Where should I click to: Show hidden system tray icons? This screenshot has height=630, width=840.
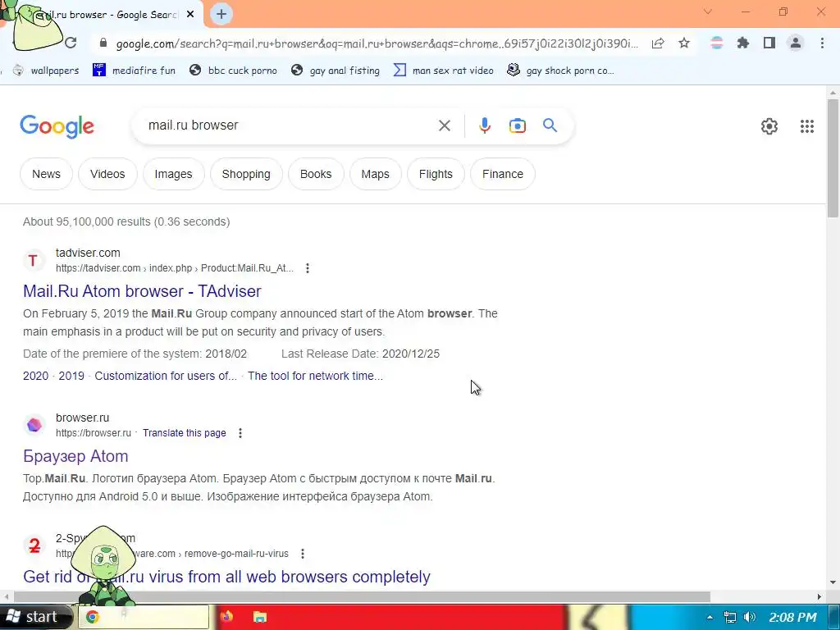click(710, 617)
